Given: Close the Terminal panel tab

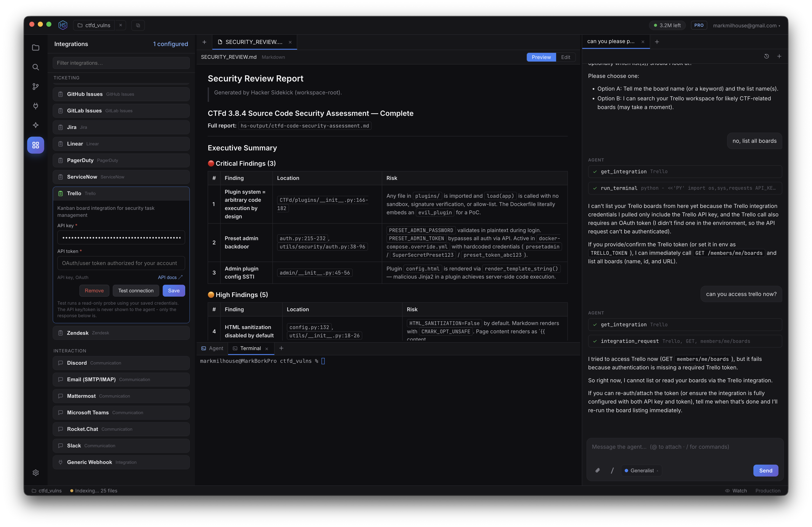Looking at the screenshot, I should coord(267,349).
